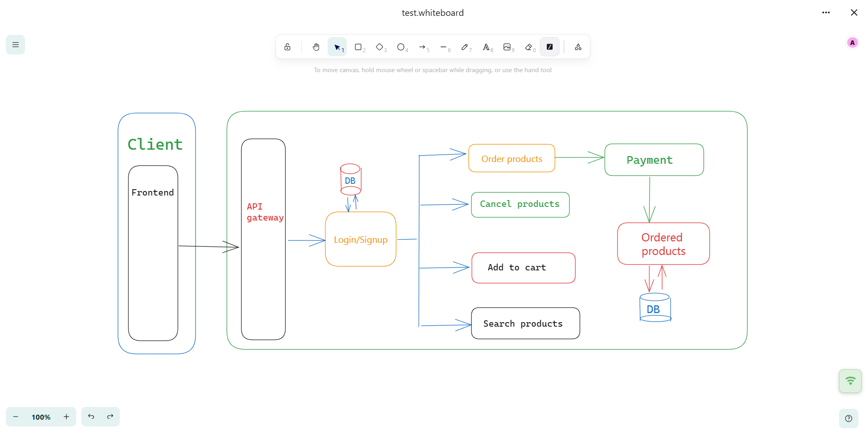Select the Hand panning tool
This screenshot has width=868, height=436.
coord(316,47)
